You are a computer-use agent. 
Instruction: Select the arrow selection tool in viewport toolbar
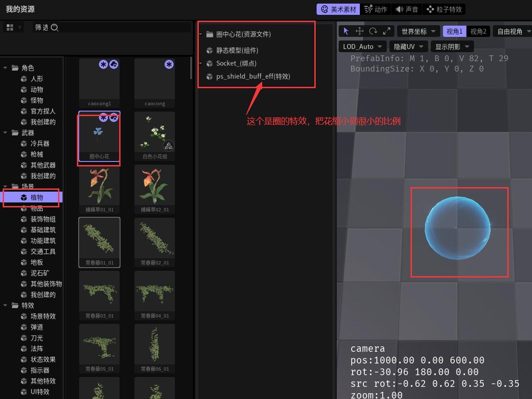pos(346,31)
